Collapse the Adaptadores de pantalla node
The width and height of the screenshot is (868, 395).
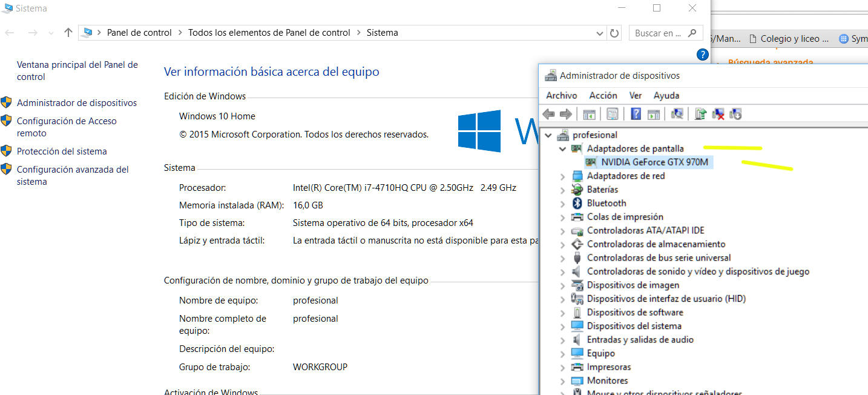click(x=563, y=148)
